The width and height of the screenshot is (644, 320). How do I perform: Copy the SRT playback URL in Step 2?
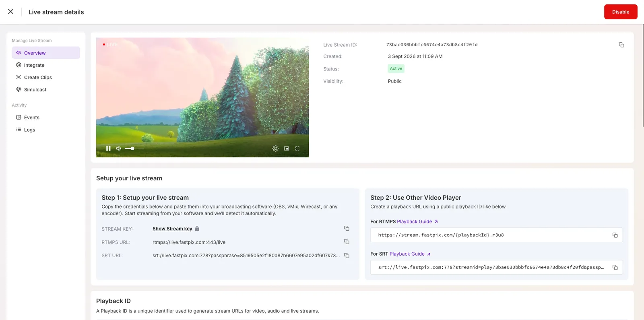[615, 267]
